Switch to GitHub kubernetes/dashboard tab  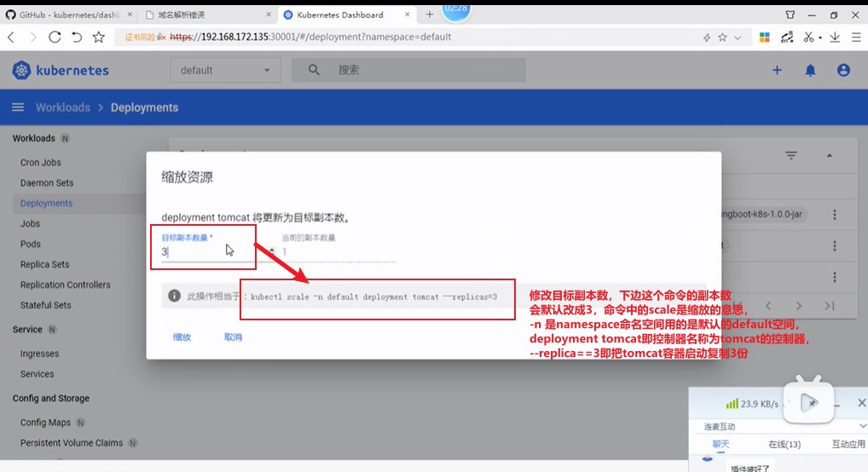(x=69, y=15)
